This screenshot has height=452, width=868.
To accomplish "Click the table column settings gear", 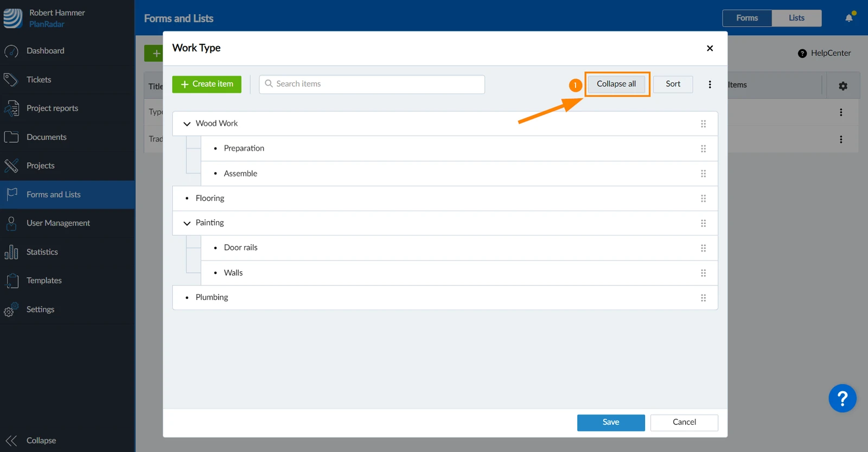I will (x=843, y=86).
